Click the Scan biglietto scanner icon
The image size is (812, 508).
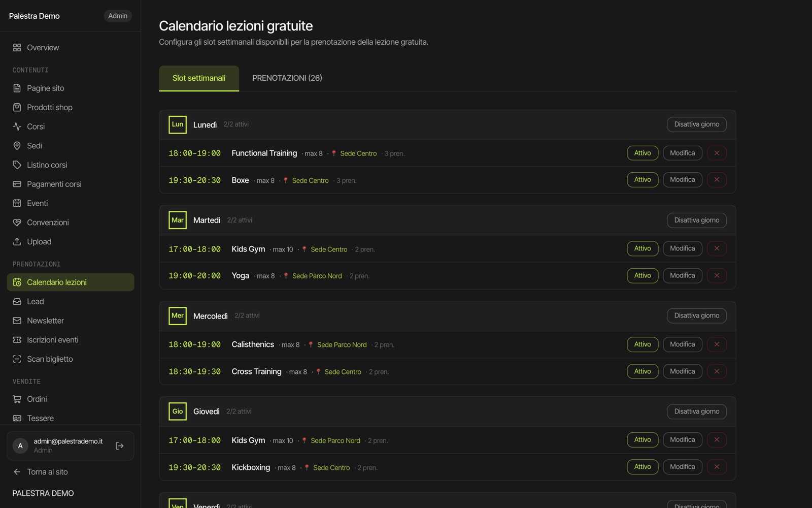[x=17, y=359]
